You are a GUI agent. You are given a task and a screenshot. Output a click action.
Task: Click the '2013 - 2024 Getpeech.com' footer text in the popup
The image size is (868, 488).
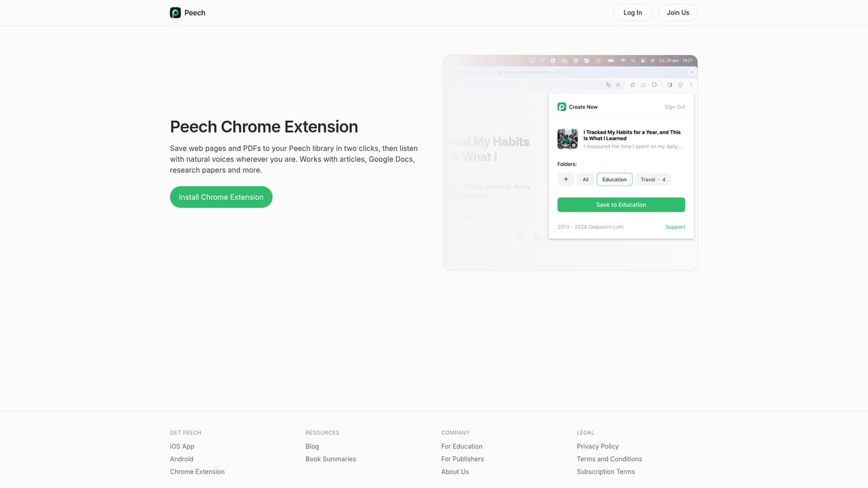pos(590,227)
